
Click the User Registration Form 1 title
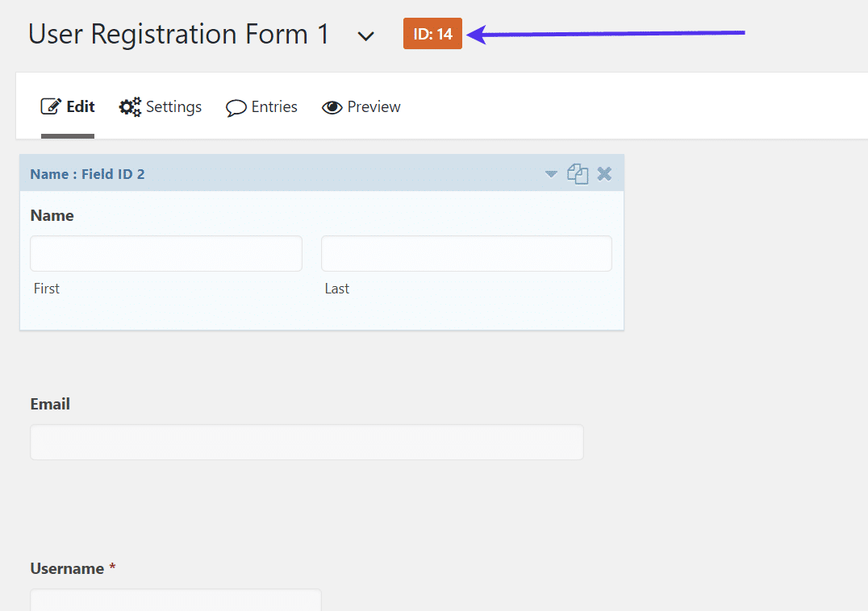point(179,34)
